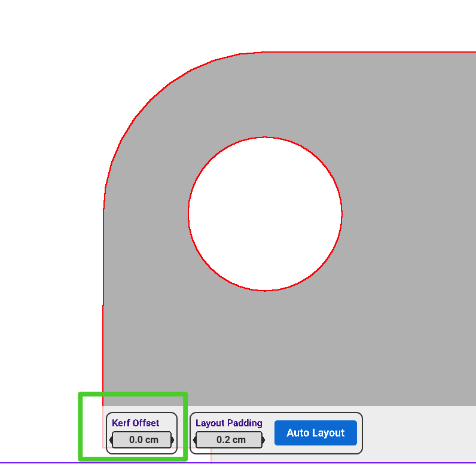Click the Layout Padding label
This screenshot has width=476, height=464.
[229, 423]
